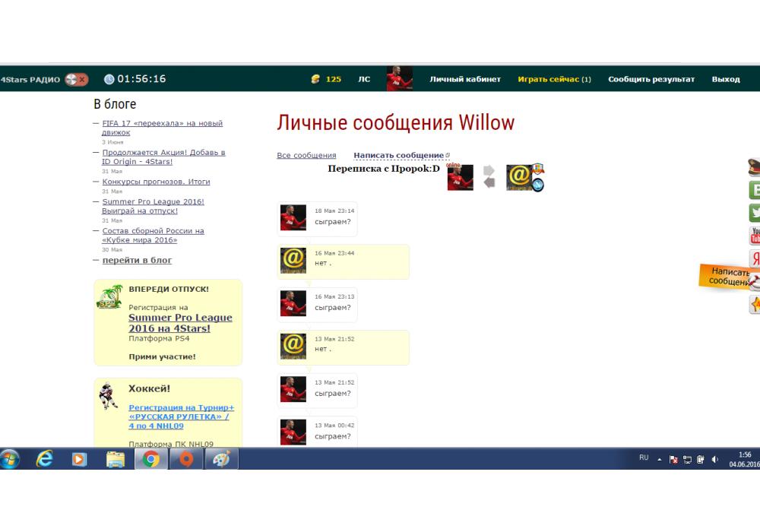Image resolution: width=760 pixels, height=532 pixels.
Task: Click the green VK 'B' social icon
Action: (755, 190)
